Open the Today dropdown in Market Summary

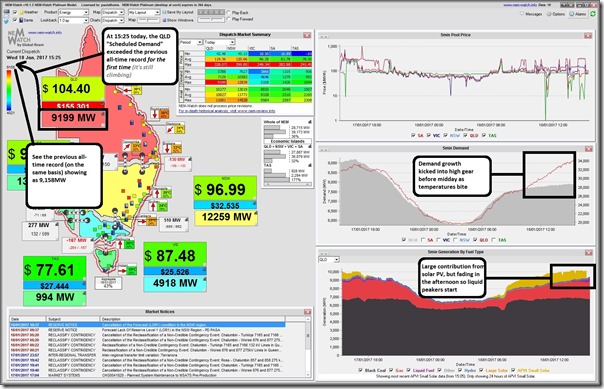[x=219, y=42]
